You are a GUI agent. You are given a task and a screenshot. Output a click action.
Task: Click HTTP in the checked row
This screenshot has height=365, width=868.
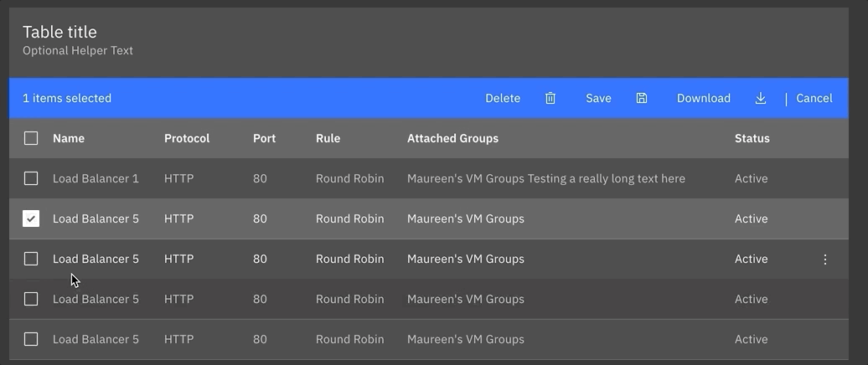[178, 218]
